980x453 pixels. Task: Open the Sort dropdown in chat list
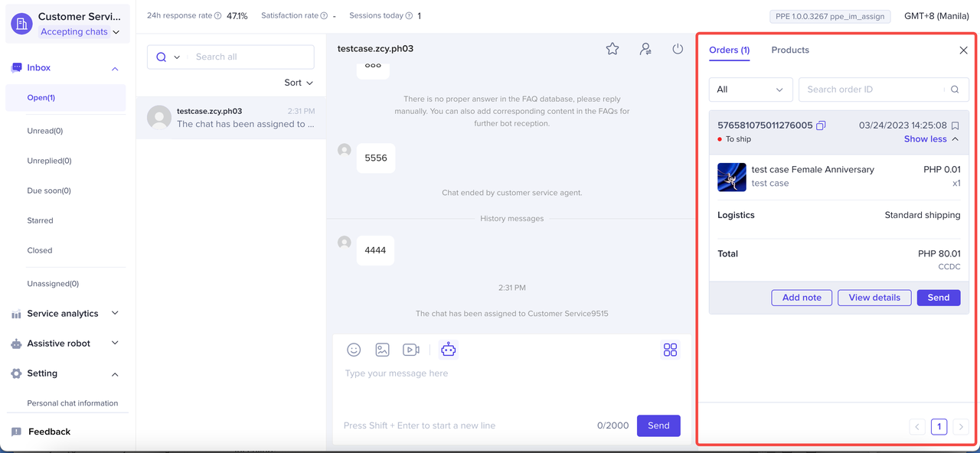[299, 83]
